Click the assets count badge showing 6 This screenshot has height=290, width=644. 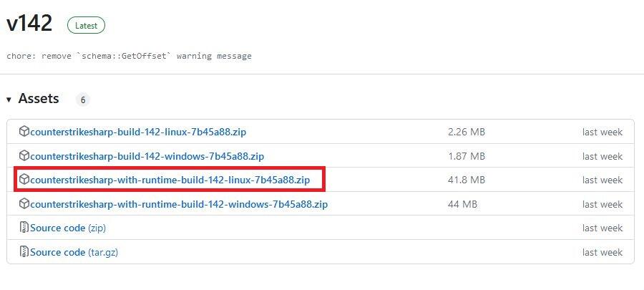click(x=83, y=100)
